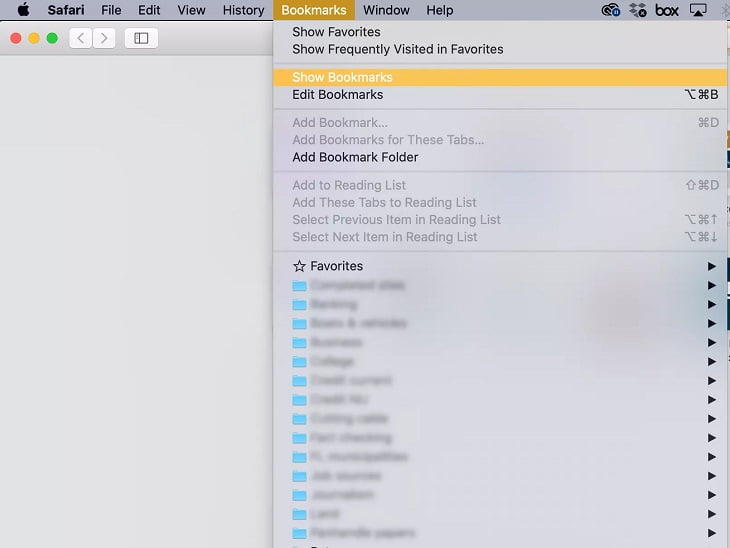
Task: Click Add Bookmarks for These Tabs…
Action: pos(500,140)
